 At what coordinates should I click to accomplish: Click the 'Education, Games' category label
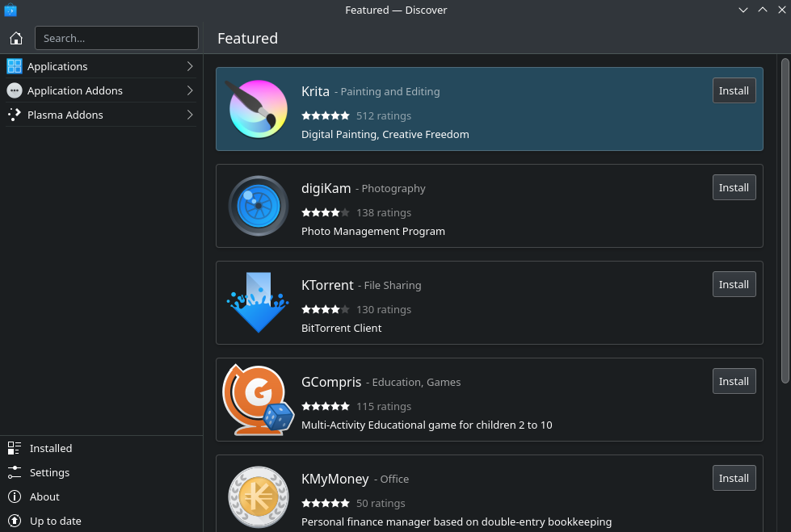point(416,382)
